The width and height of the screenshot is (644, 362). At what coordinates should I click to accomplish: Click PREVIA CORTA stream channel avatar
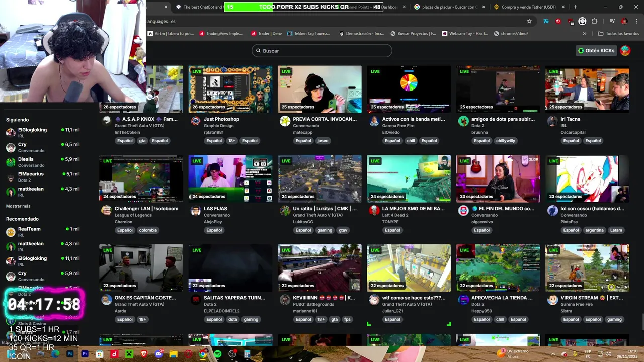click(x=285, y=121)
